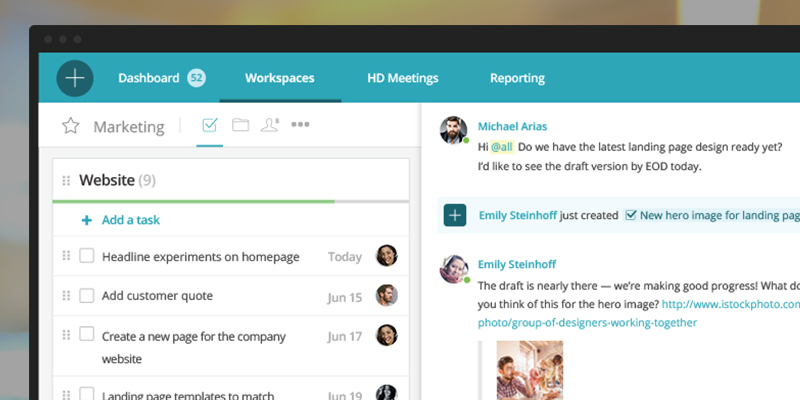The height and width of the screenshot is (400, 800).
Task: Click Michael Arias's name in chat
Action: [x=512, y=126]
